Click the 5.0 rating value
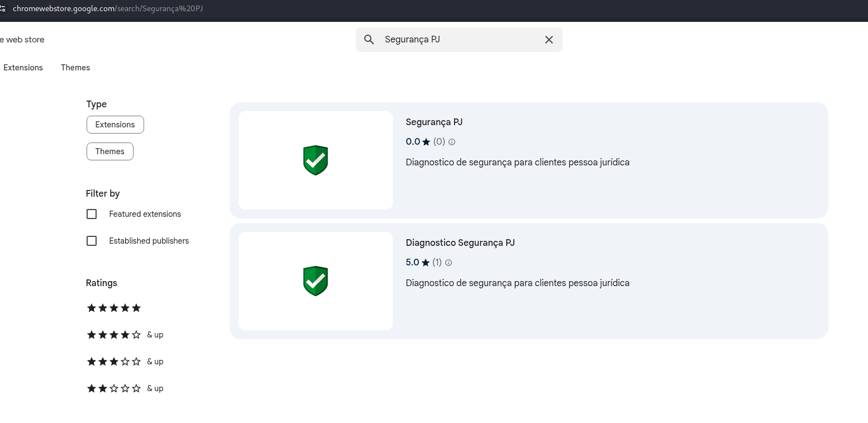Image resolution: width=868 pixels, height=423 pixels. click(x=412, y=263)
